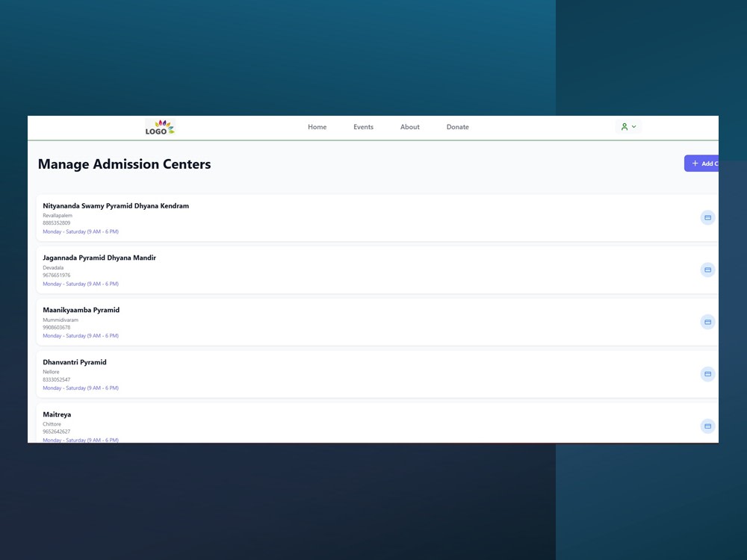747x560 pixels.
Task: Click the Add Center button
Action: [701, 164]
